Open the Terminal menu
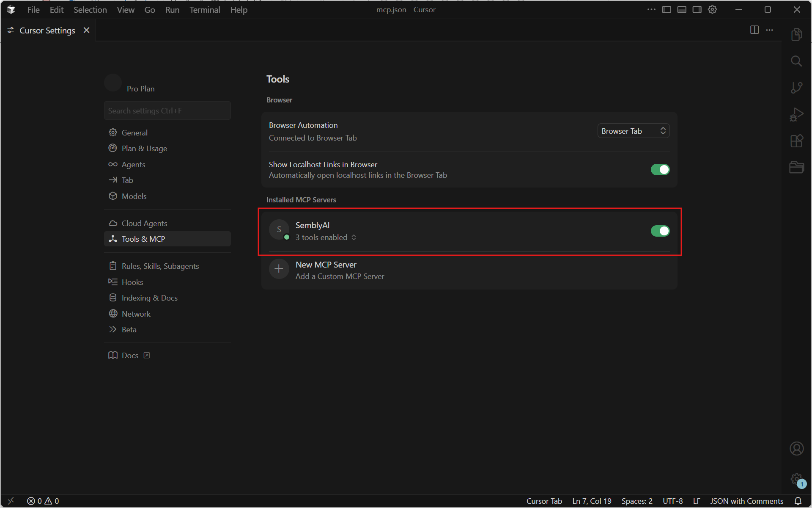 pyautogui.click(x=205, y=10)
